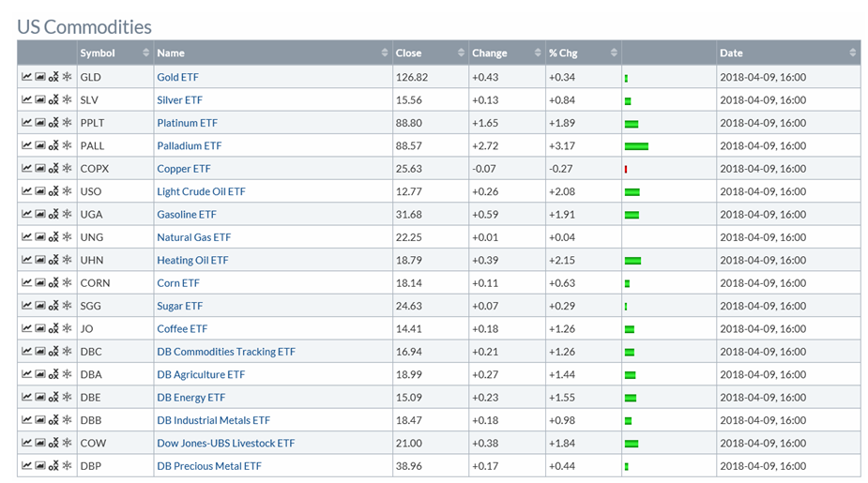868x483 pixels.
Task: Click the GalleryView image icon for COW
Action: pyautogui.click(x=39, y=443)
